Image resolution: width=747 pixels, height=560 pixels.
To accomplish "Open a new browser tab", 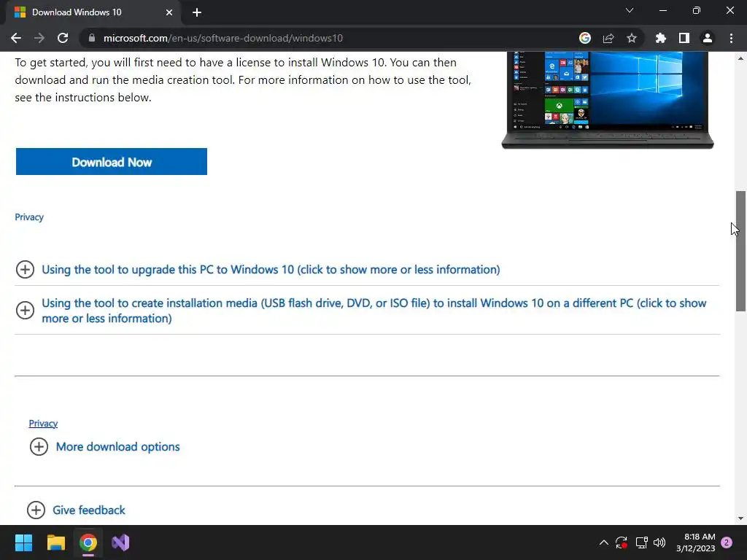I will 197,12.
